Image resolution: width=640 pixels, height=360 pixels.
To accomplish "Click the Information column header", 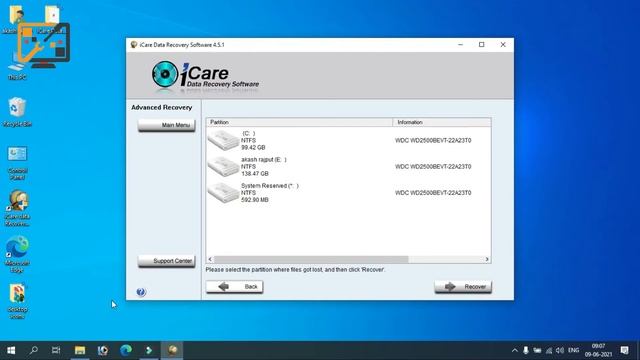I will click(442, 122).
